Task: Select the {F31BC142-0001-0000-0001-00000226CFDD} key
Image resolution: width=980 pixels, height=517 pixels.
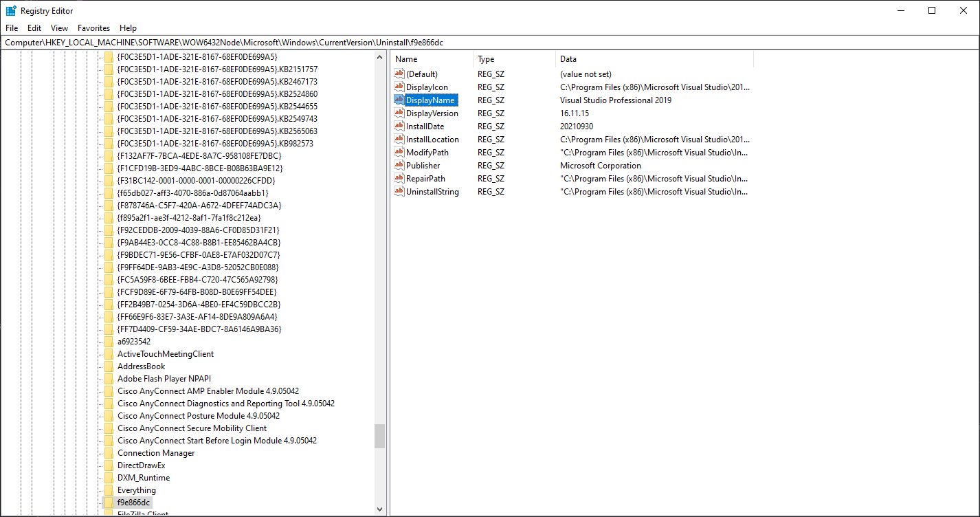Action: [197, 181]
